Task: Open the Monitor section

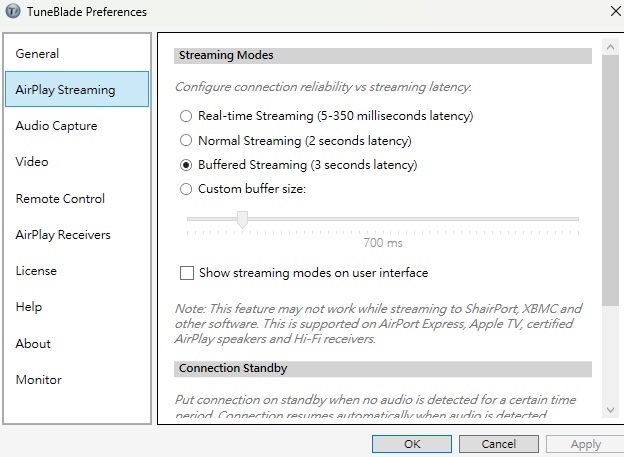Action: coord(38,380)
